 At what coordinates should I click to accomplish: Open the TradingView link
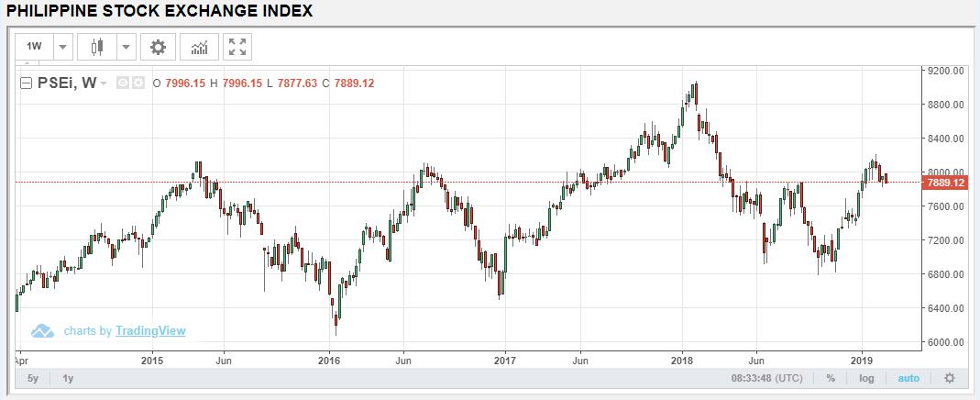point(150,331)
